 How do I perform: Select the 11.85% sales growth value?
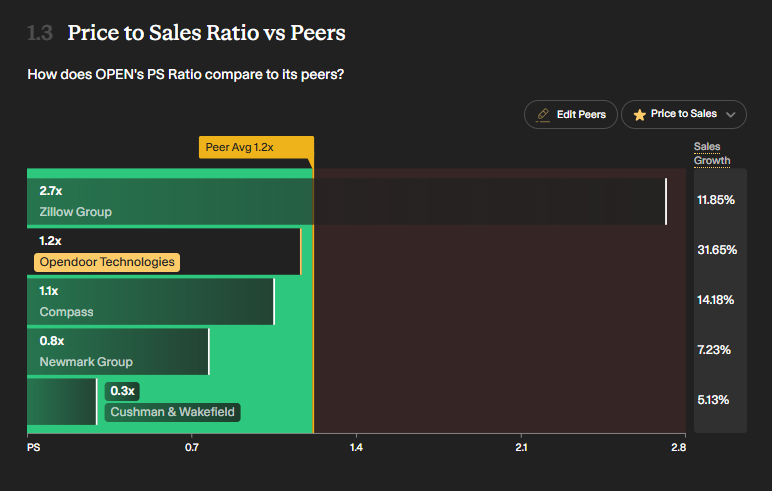pos(716,200)
